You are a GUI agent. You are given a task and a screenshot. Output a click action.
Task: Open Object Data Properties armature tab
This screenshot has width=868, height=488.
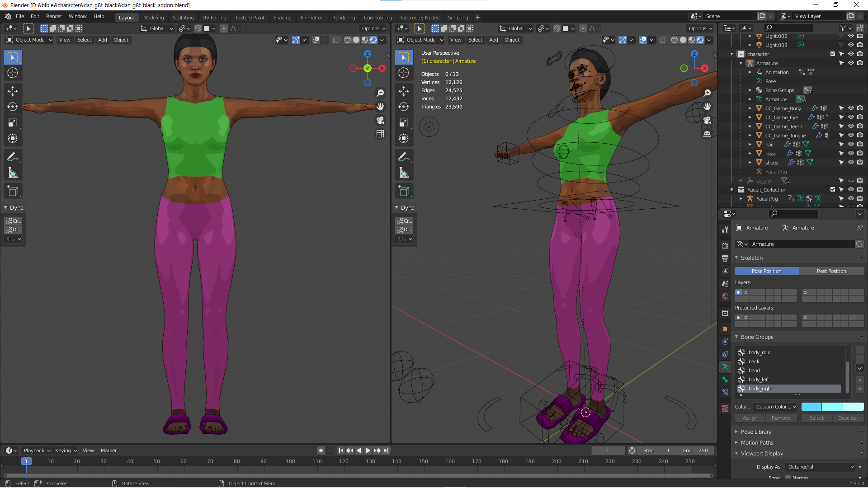(725, 367)
